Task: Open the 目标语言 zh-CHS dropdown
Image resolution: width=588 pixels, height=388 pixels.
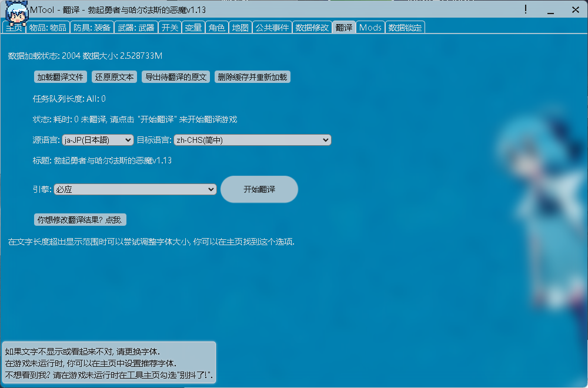Action: coord(252,140)
